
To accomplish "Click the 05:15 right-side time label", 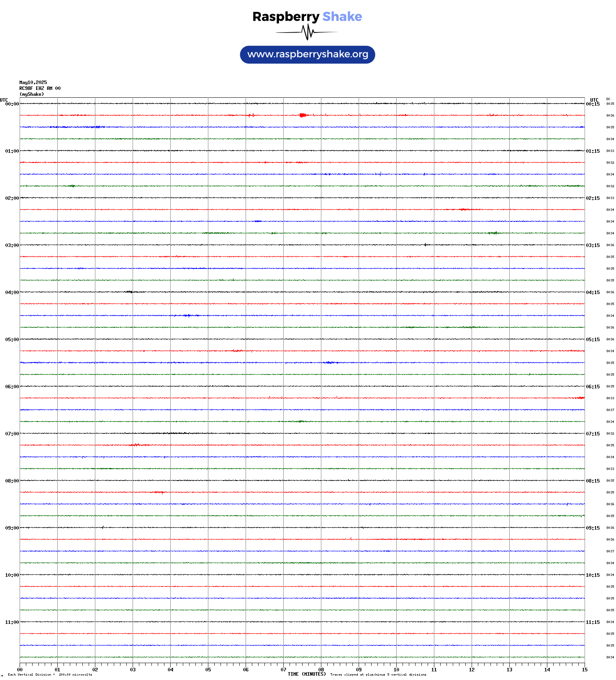I will pyautogui.click(x=593, y=340).
